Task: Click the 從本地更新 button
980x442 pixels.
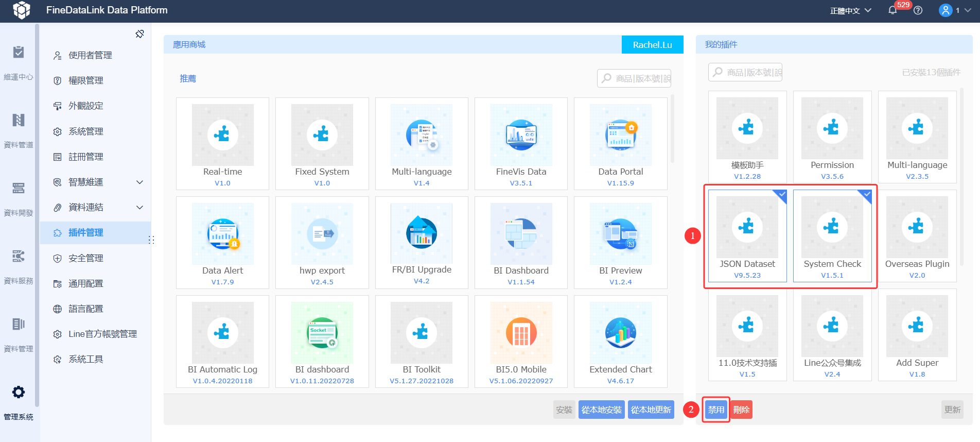Action: [x=651, y=410]
